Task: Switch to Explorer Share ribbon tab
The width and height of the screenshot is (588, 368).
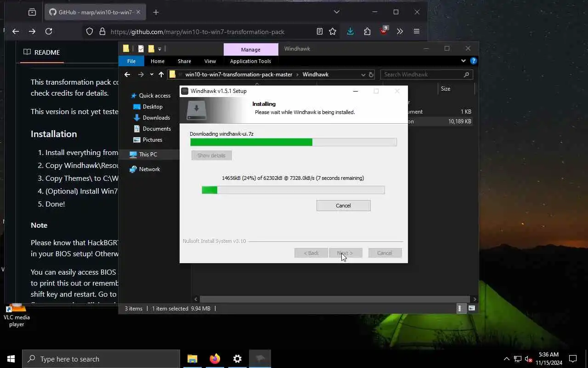Action: (184, 61)
